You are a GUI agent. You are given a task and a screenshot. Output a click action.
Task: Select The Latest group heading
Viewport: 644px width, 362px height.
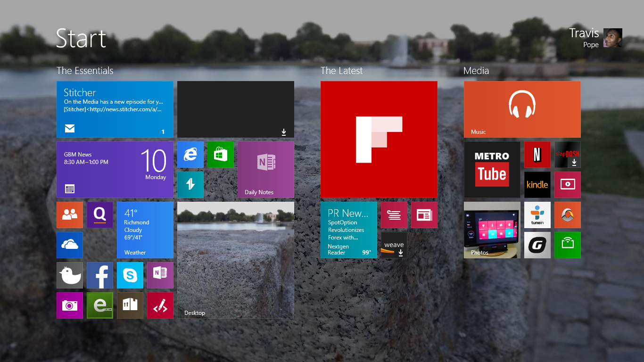click(x=342, y=71)
